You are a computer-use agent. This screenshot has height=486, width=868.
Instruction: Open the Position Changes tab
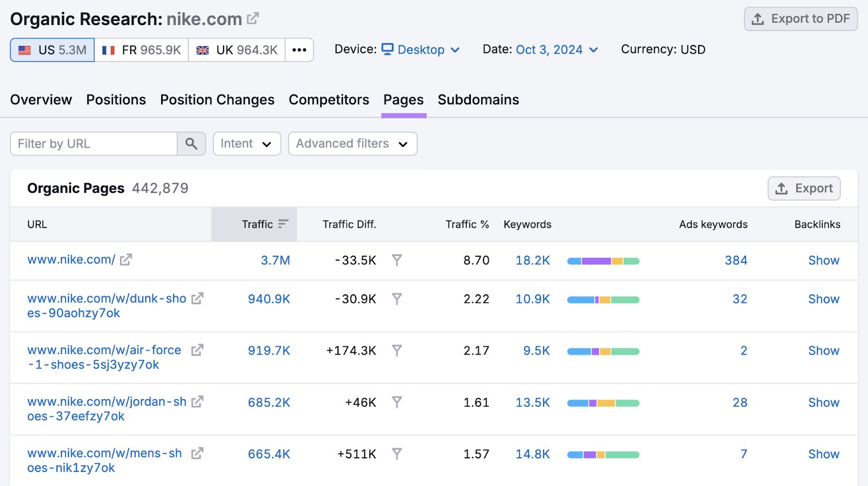tap(217, 100)
